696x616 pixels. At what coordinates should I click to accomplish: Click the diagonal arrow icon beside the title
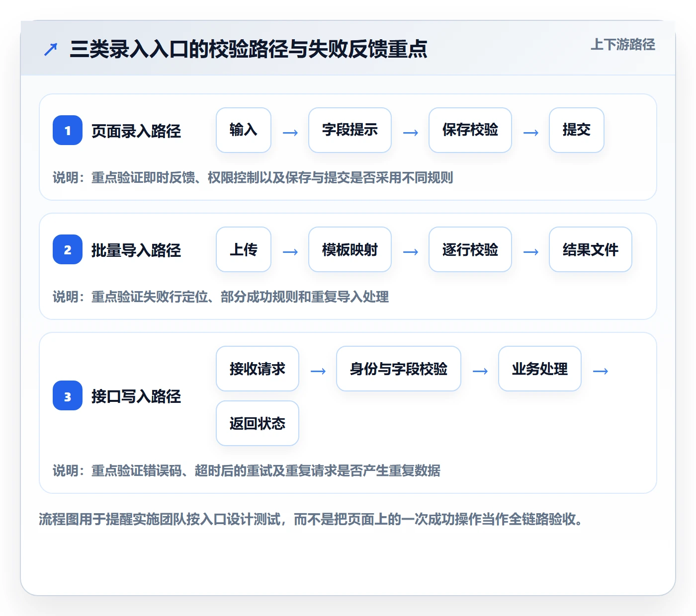point(51,49)
